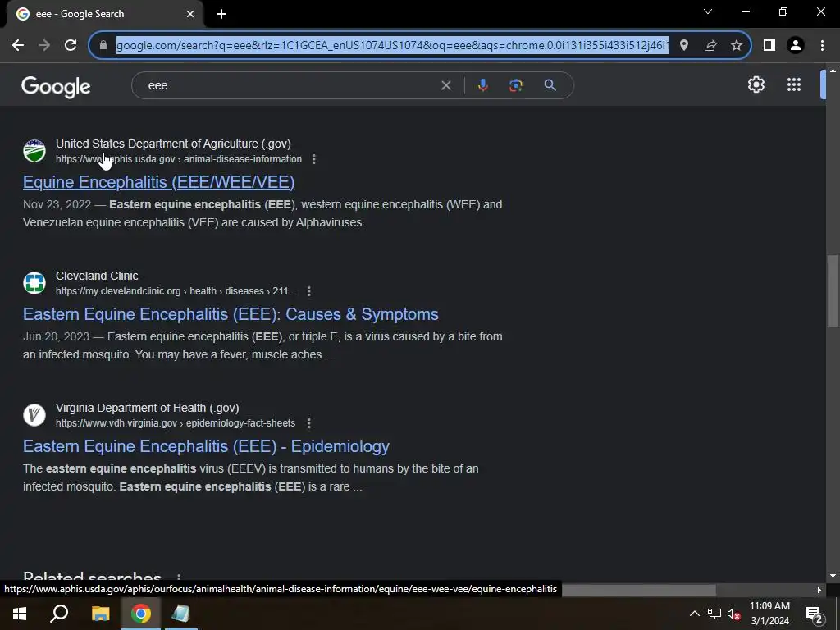This screenshot has width=840, height=630.
Task: Click Cleveland Clinic site name
Action: point(97,276)
